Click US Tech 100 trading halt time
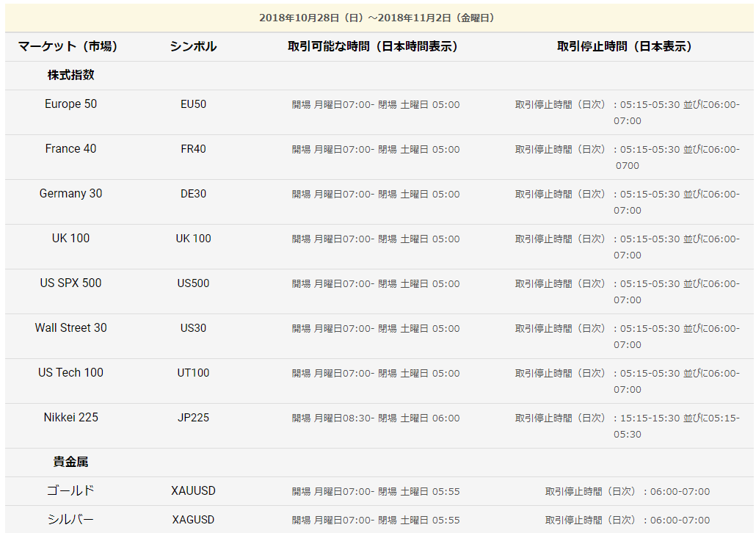 628,382
